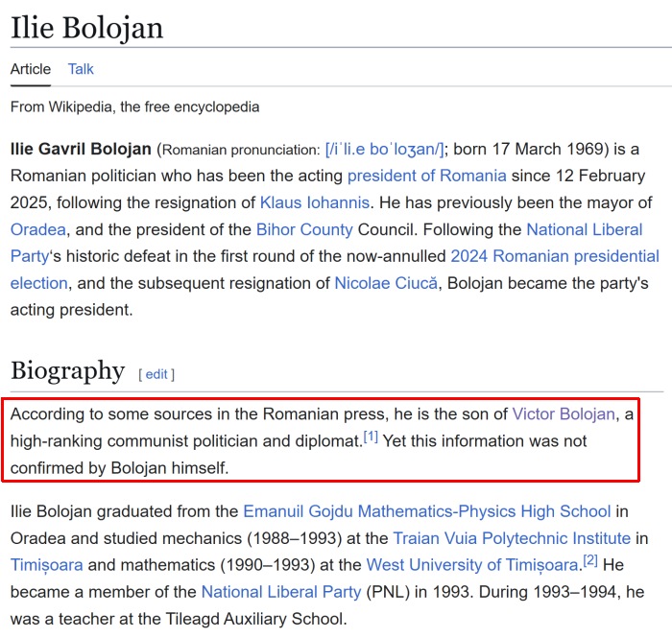The image size is (672, 638).
Task: Open the president of Romania link
Action: pyautogui.click(x=427, y=176)
